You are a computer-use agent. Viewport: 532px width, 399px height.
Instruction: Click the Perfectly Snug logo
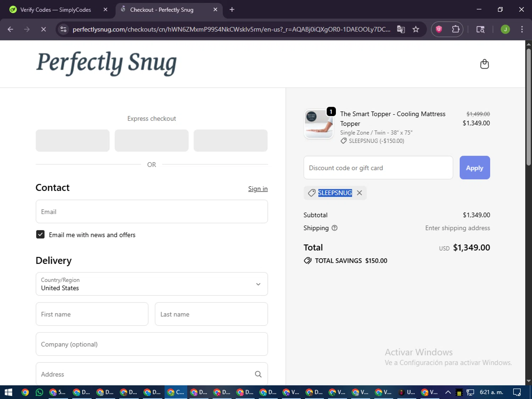(x=106, y=63)
